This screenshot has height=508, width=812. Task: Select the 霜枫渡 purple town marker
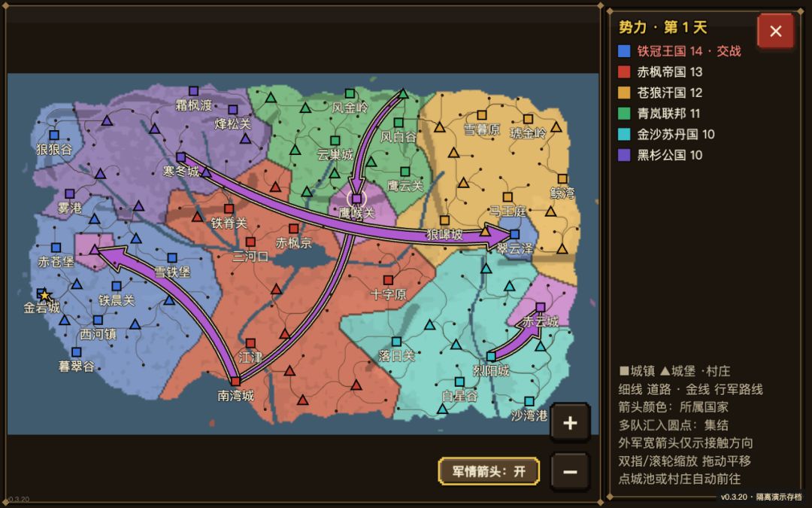click(x=194, y=91)
